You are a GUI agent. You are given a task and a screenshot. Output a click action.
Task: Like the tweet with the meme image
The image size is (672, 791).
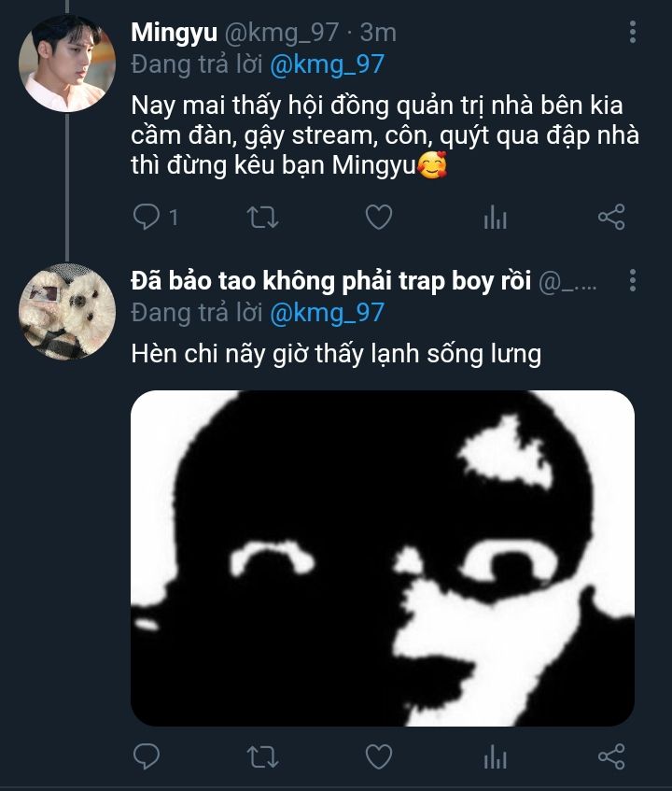click(x=377, y=756)
